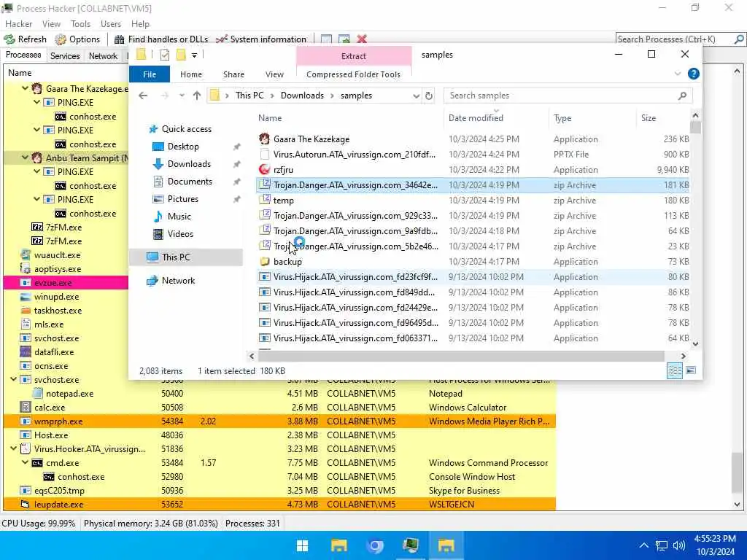Select the wmprph.exe process row
The height and width of the screenshot is (560, 747).
[279, 421]
